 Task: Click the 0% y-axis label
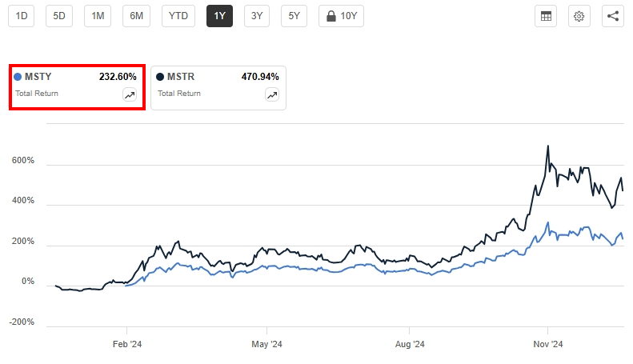click(28, 282)
